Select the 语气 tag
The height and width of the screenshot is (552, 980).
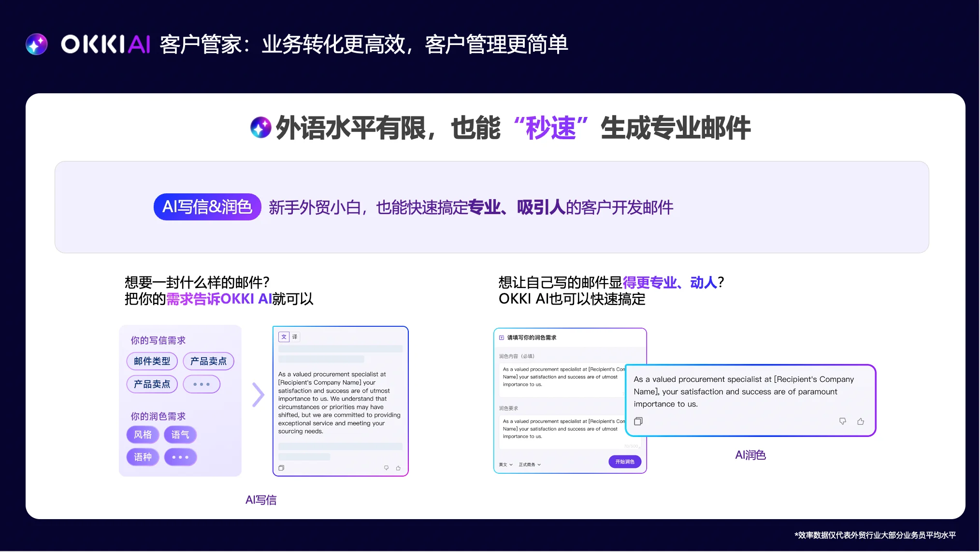180,435
